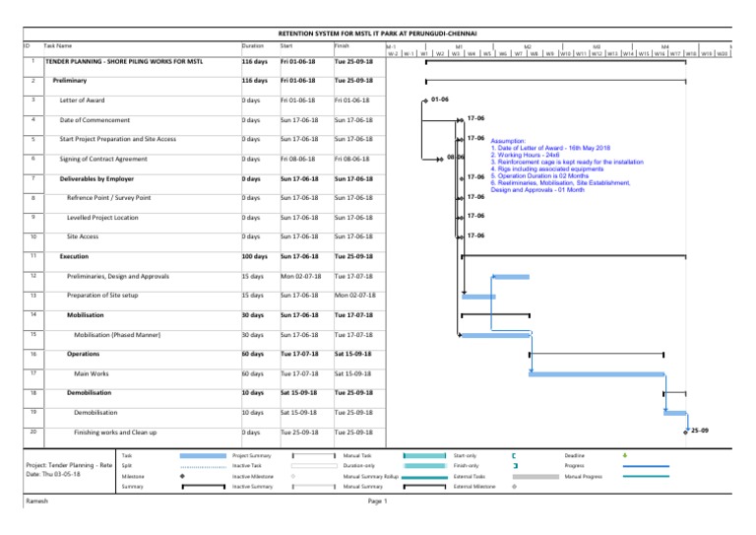
Task: Select Preliminaries, Design and Approvals task name
Action: coord(118,277)
